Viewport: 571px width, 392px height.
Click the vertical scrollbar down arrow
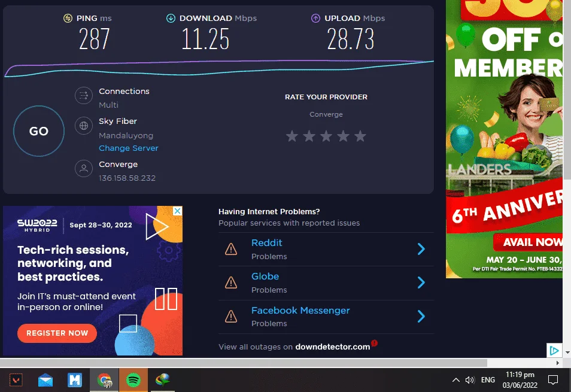567,353
